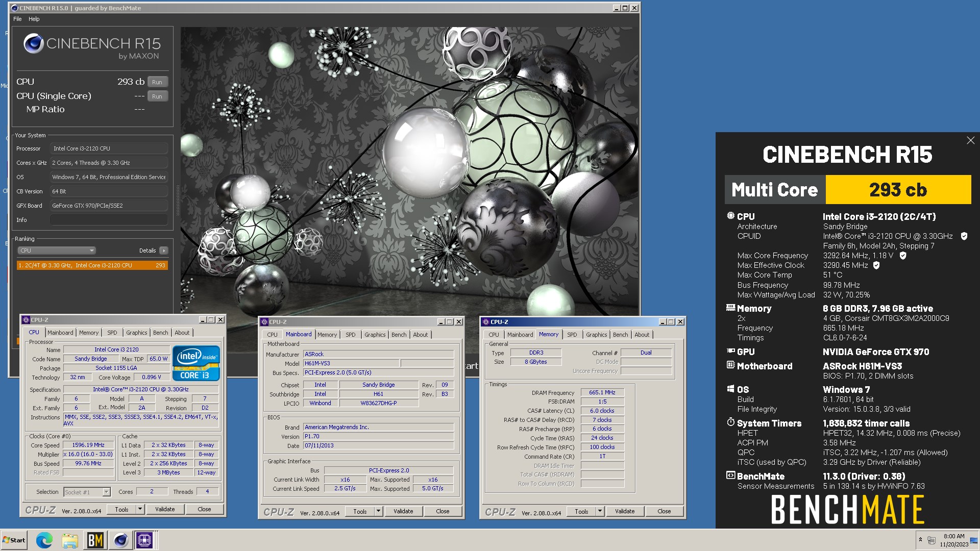Open Tools dropdown arrow in left CPU-Z

(x=140, y=509)
